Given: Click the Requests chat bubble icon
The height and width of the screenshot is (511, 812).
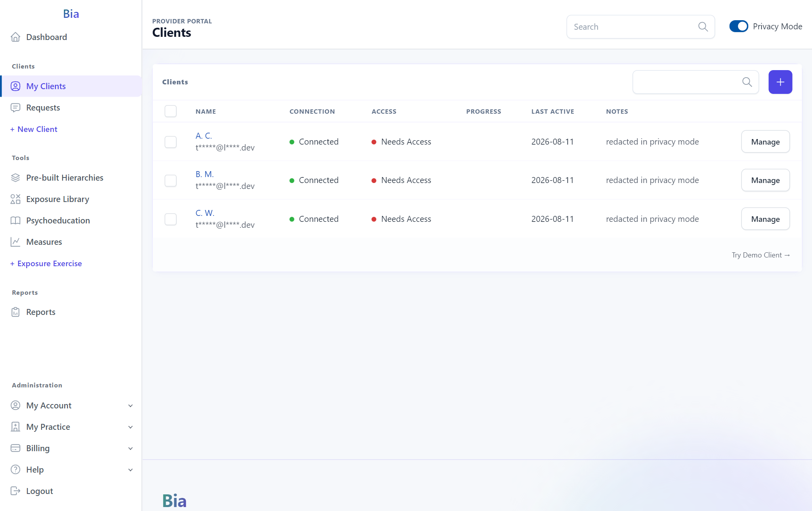Looking at the screenshot, I should 15,107.
